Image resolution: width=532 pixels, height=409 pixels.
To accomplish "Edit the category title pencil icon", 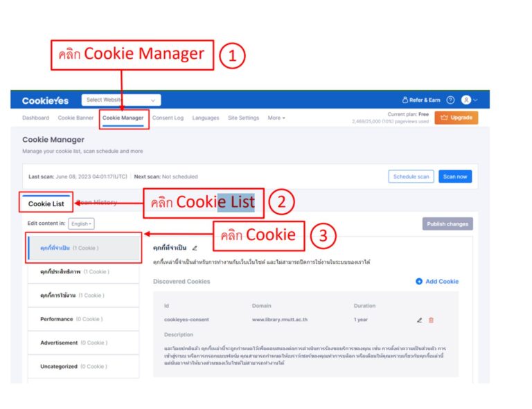I will (195, 248).
